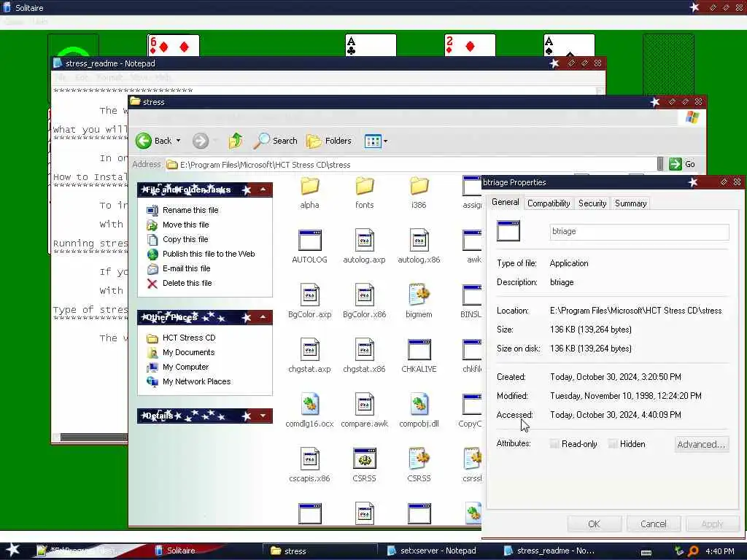This screenshot has width=747, height=560.
Task: Click the six of diamonds card in Solitaire
Action: pyautogui.click(x=173, y=45)
